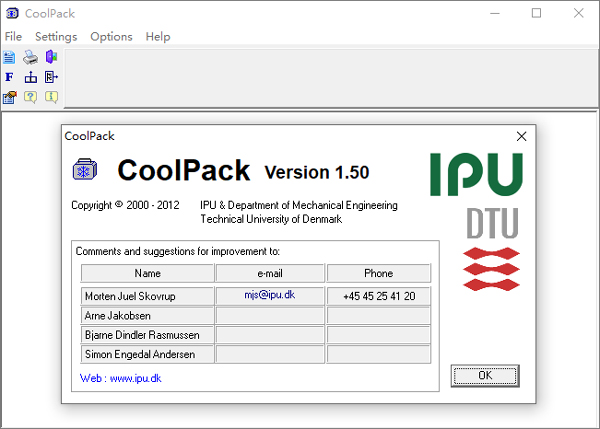Viewport: 600px width, 429px height.
Task: Open the Help menu
Action: 158,37
